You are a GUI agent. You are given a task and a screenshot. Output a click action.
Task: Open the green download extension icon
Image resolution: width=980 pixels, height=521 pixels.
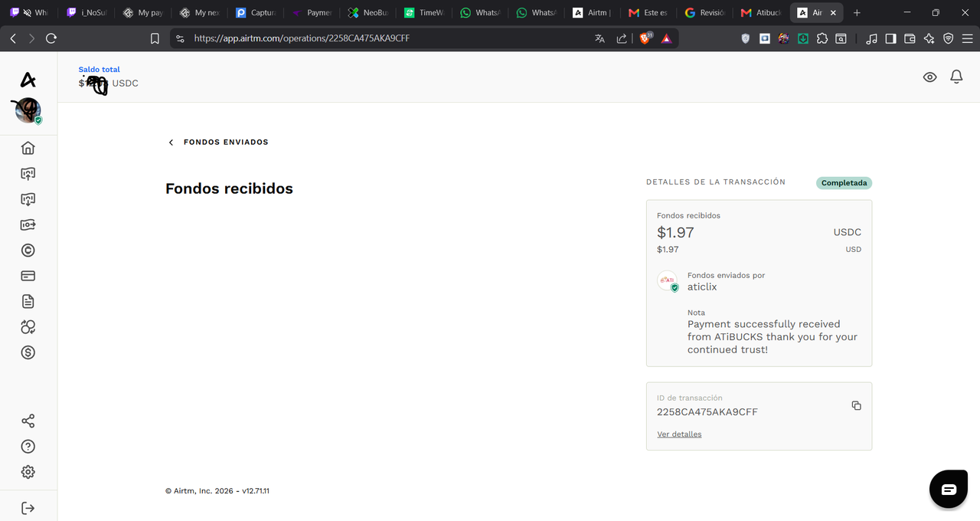(x=803, y=38)
